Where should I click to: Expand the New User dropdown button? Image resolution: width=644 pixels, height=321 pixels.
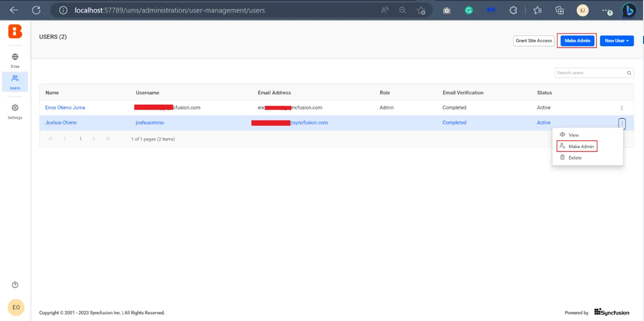(x=616, y=41)
